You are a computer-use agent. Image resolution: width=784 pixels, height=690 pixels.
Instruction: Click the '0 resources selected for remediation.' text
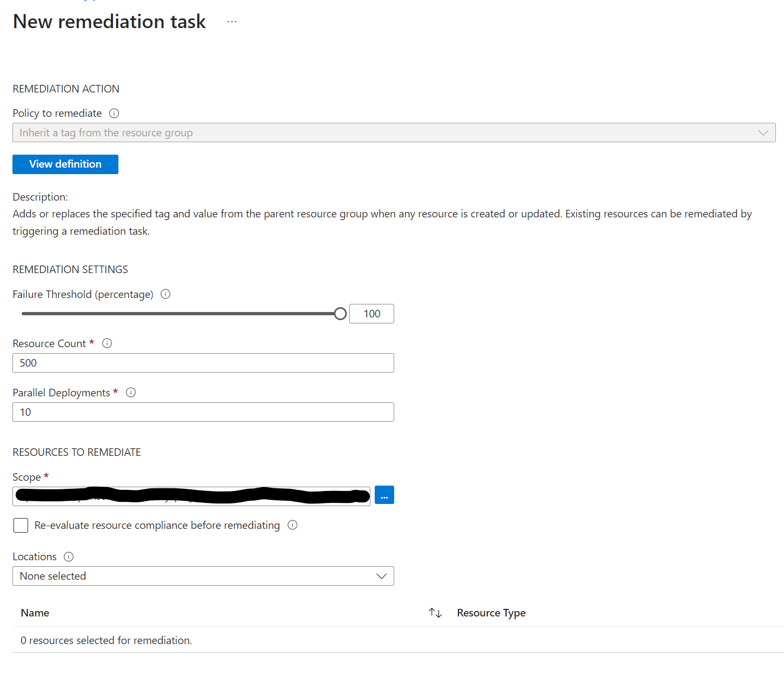click(x=107, y=640)
